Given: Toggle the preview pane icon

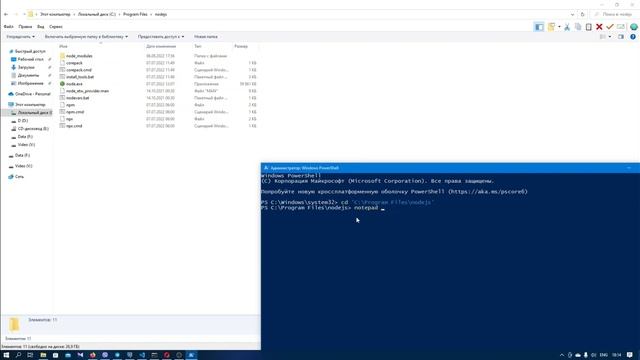Looking at the screenshot, I should tap(621, 37).
